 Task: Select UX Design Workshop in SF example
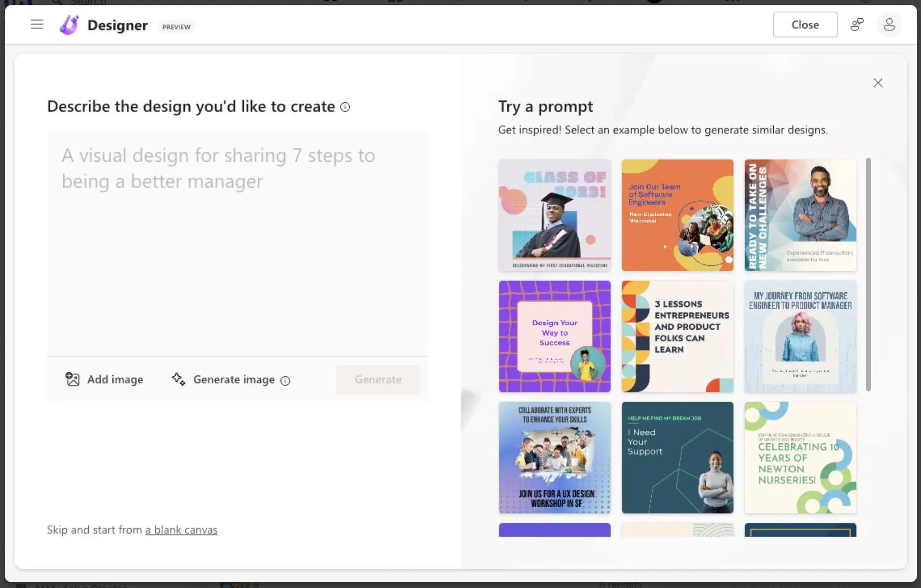point(554,457)
